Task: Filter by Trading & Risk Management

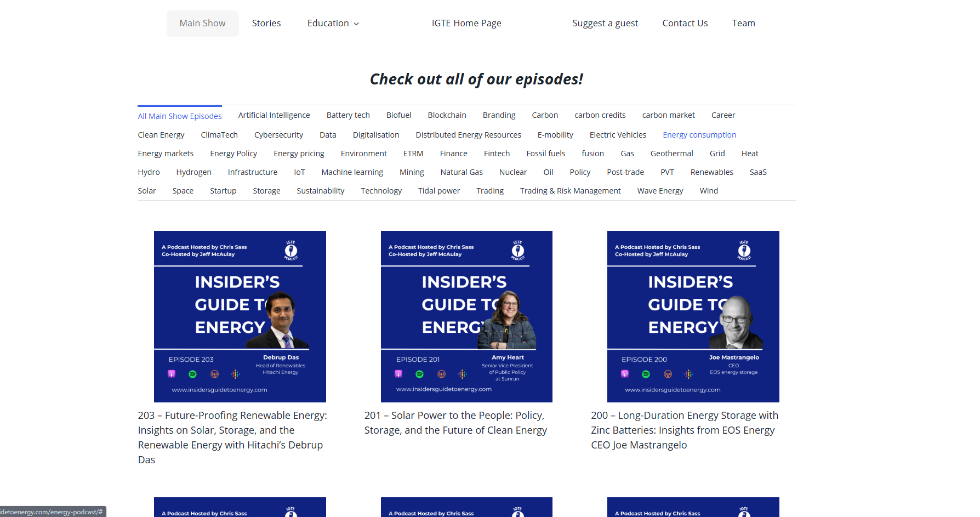Action: click(x=571, y=191)
